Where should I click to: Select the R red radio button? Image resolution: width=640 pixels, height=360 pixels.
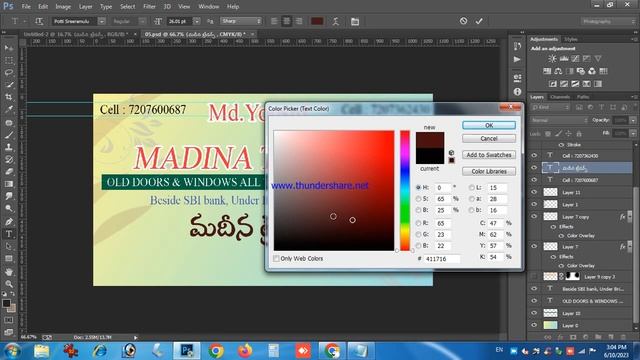point(418,223)
